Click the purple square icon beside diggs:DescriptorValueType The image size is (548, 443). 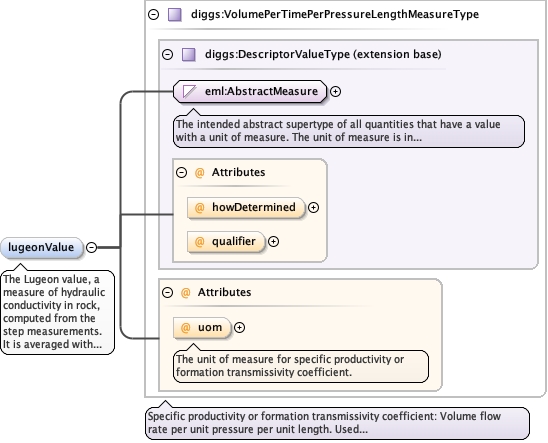(189, 55)
